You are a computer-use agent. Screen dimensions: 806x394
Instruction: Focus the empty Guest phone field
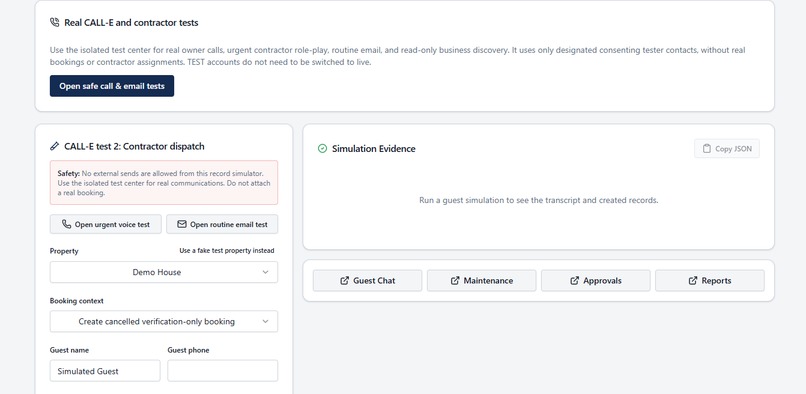[223, 371]
